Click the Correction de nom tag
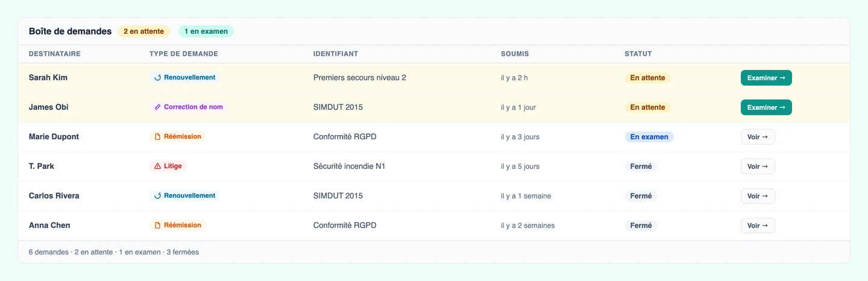 pyautogui.click(x=189, y=107)
